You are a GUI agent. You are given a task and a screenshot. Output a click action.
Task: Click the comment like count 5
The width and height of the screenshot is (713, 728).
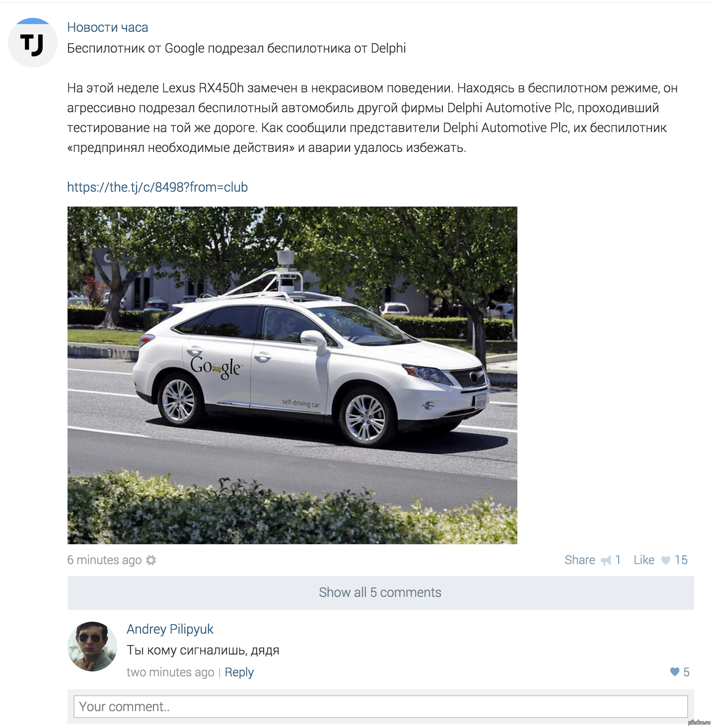pyautogui.click(x=686, y=672)
